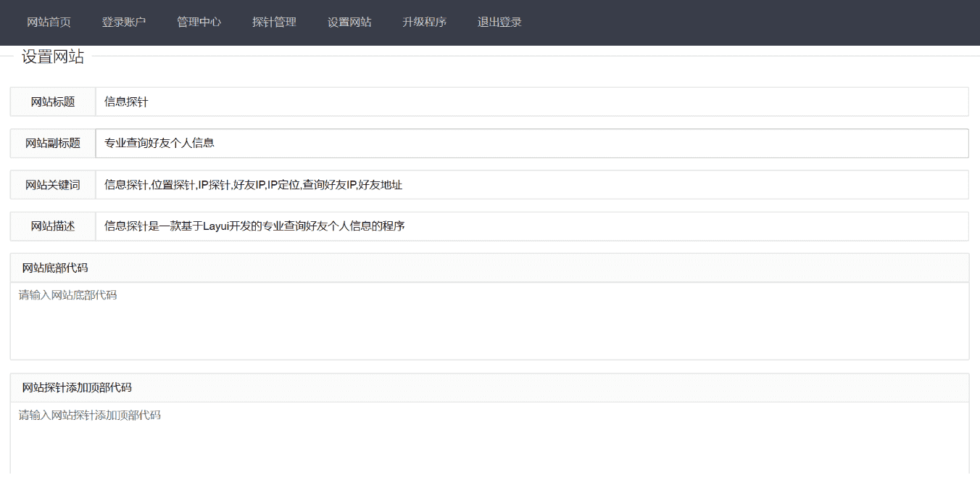Select the 设置网站 navigation item
Screen dimensions: 980x483
(349, 22)
